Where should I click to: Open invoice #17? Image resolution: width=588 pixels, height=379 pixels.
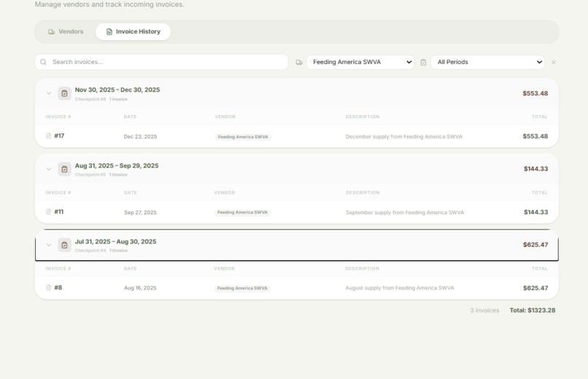[59, 136]
